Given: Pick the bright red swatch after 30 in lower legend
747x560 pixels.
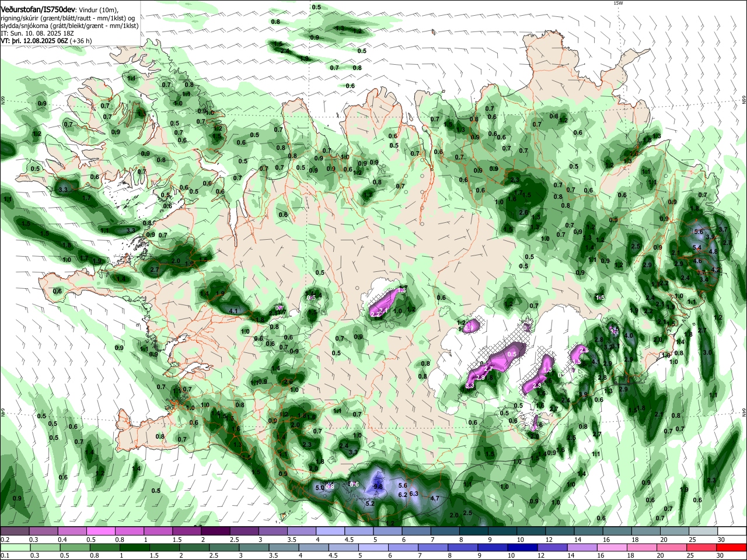Looking at the screenshot, I should pos(731,547).
